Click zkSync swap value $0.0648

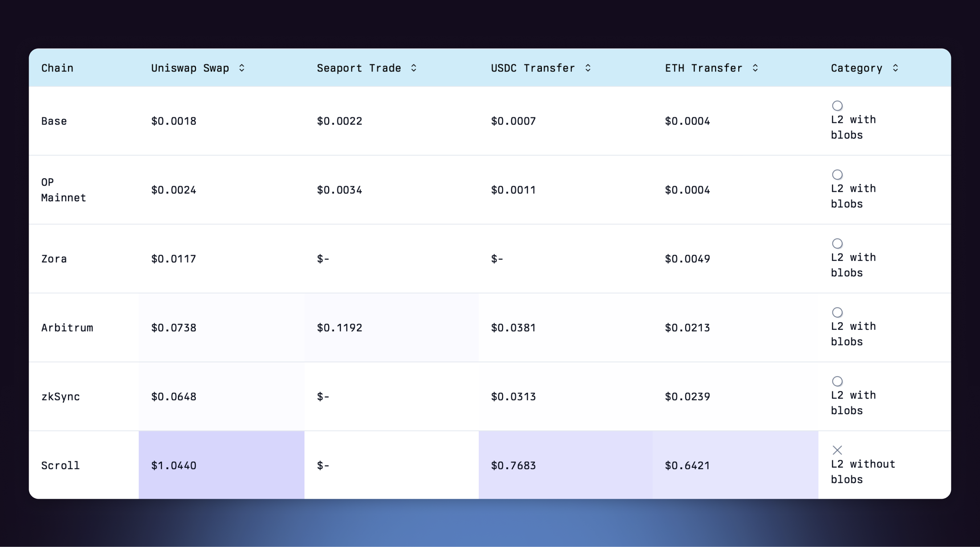click(x=173, y=396)
